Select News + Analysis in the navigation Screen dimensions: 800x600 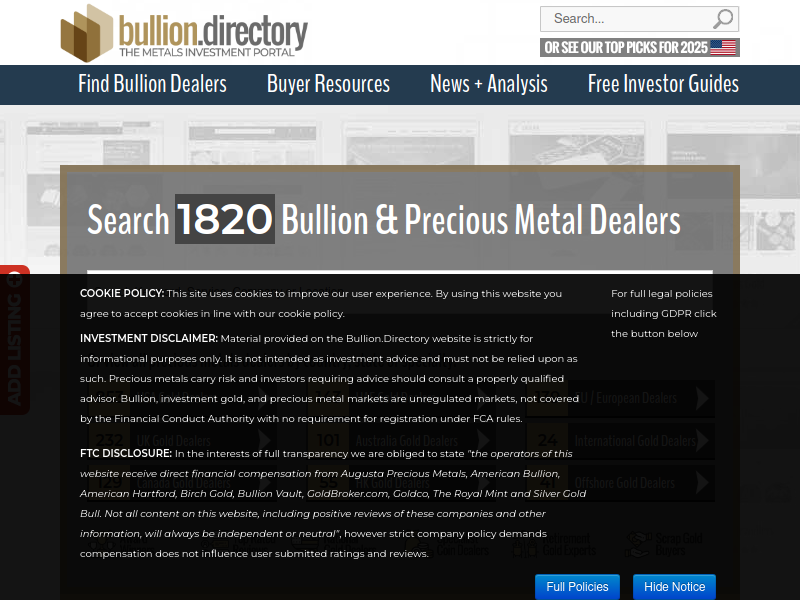[x=488, y=84]
